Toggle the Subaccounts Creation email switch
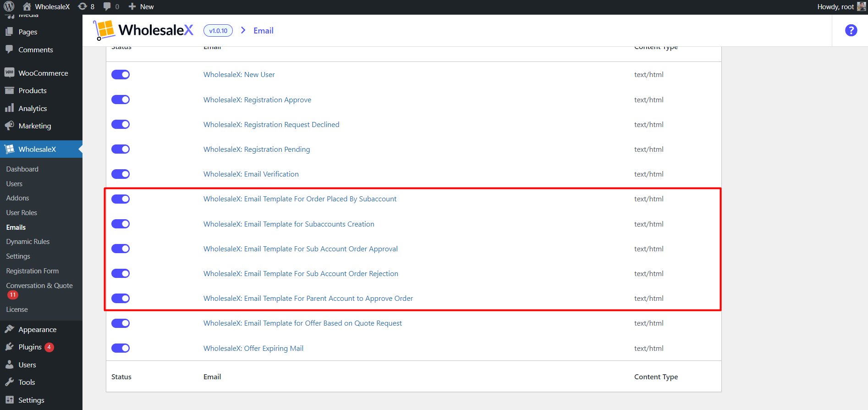Viewport: 868px width, 410px height. (x=121, y=224)
